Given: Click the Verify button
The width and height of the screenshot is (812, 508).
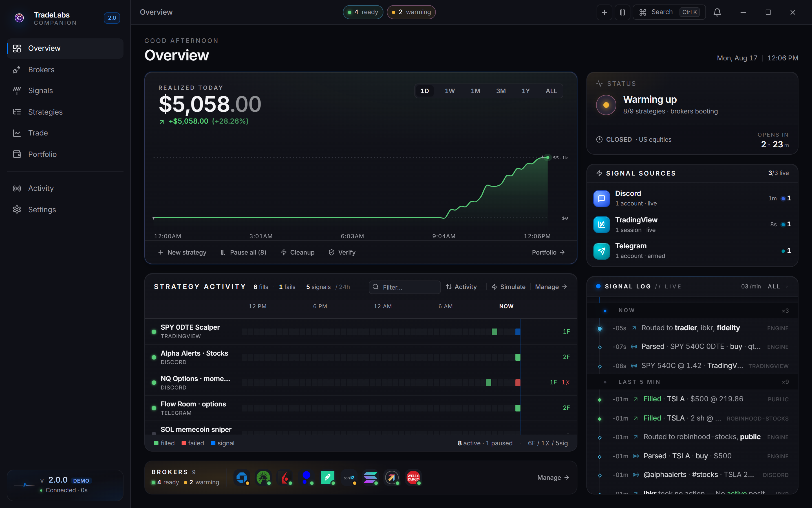Looking at the screenshot, I should click(342, 252).
